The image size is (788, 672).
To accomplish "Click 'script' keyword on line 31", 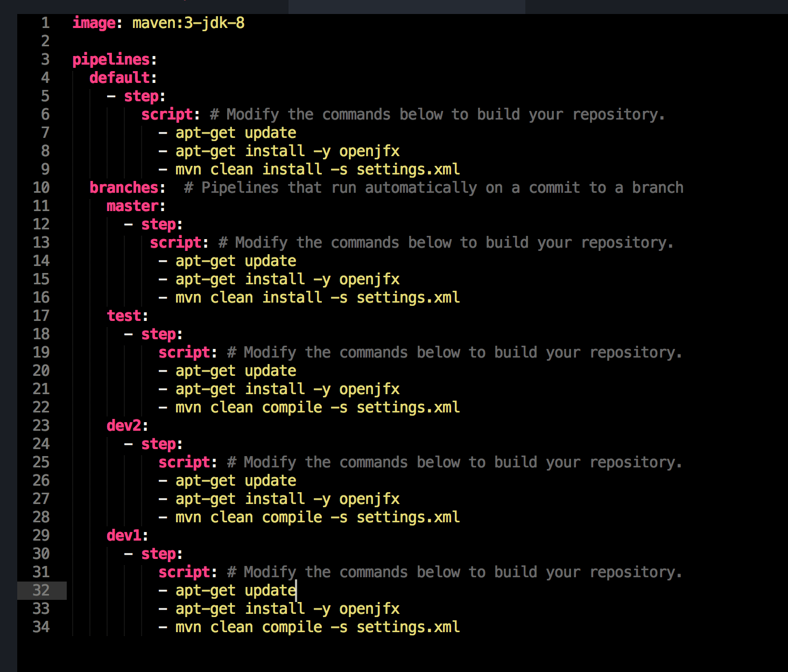I will coord(184,572).
